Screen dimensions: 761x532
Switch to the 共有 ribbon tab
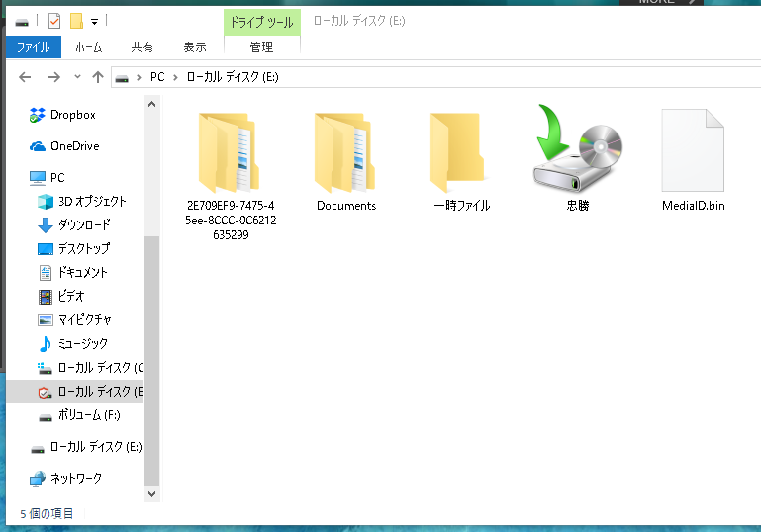click(x=143, y=47)
